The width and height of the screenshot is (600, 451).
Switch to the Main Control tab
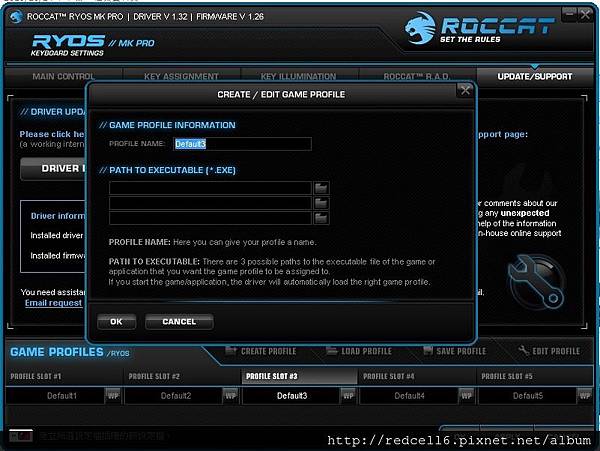pyautogui.click(x=63, y=77)
